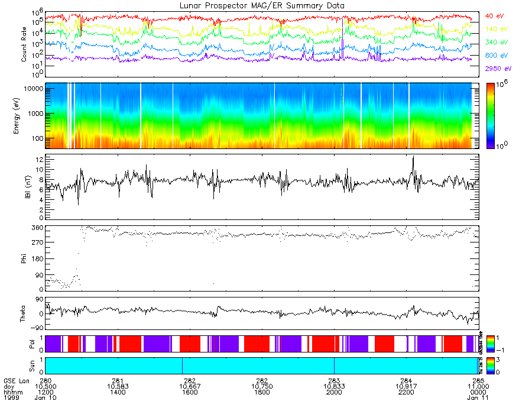Screen dimensions: 532x414
Task: Click the 'Jan 11' date label
Action: pos(478,397)
